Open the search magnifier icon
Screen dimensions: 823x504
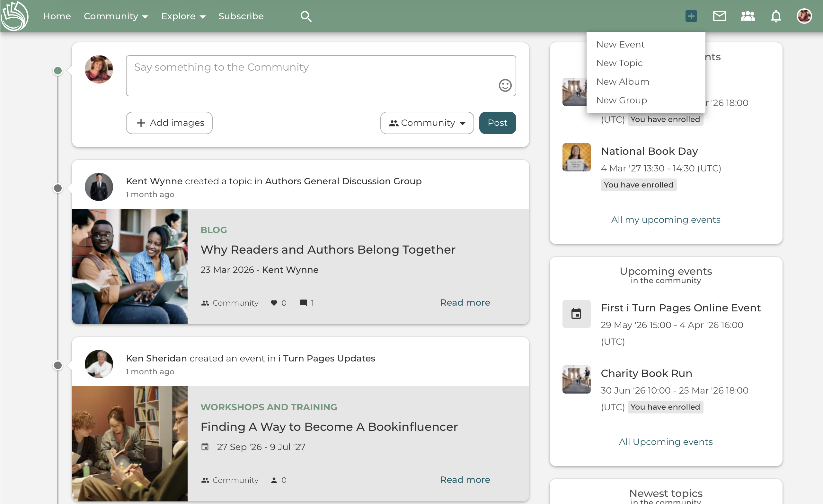[306, 16]
